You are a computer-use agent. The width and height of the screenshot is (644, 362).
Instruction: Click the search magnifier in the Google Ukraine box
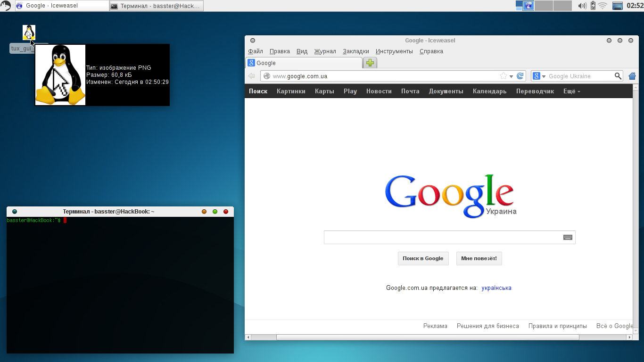(618, 76)
